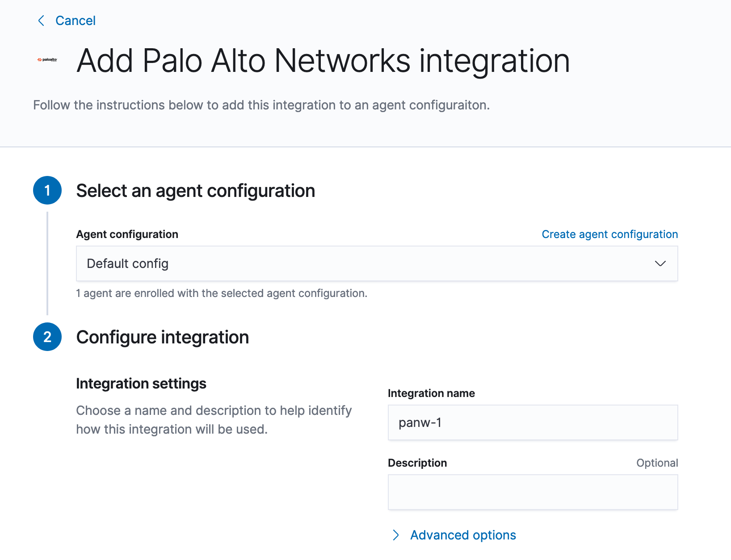
Task: Focus the Integration name field
Action: (x=533, y=422)
